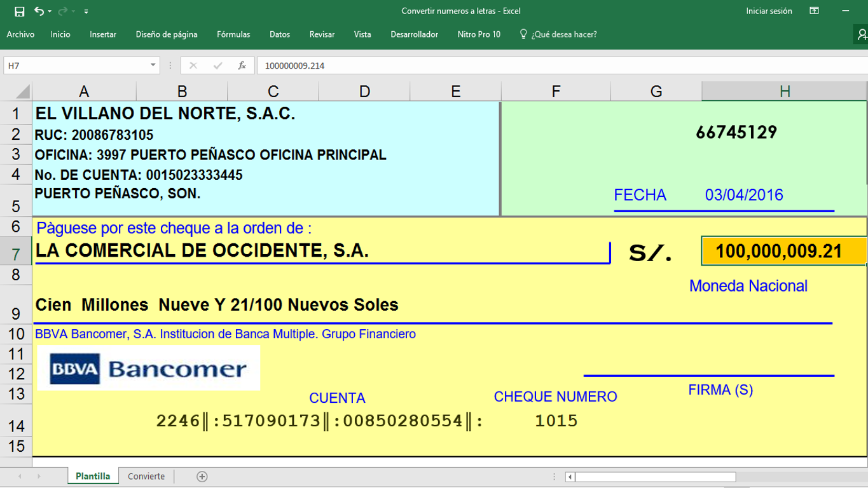Click the CHEQUE NUMERO label

click(556, 396)
